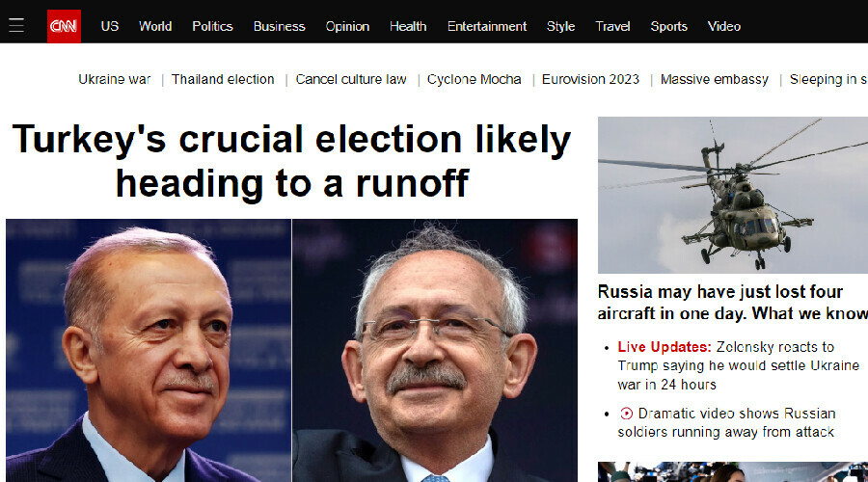Select Entertainment in the navigation bar
Screen dimensions: 868x482
487,26
